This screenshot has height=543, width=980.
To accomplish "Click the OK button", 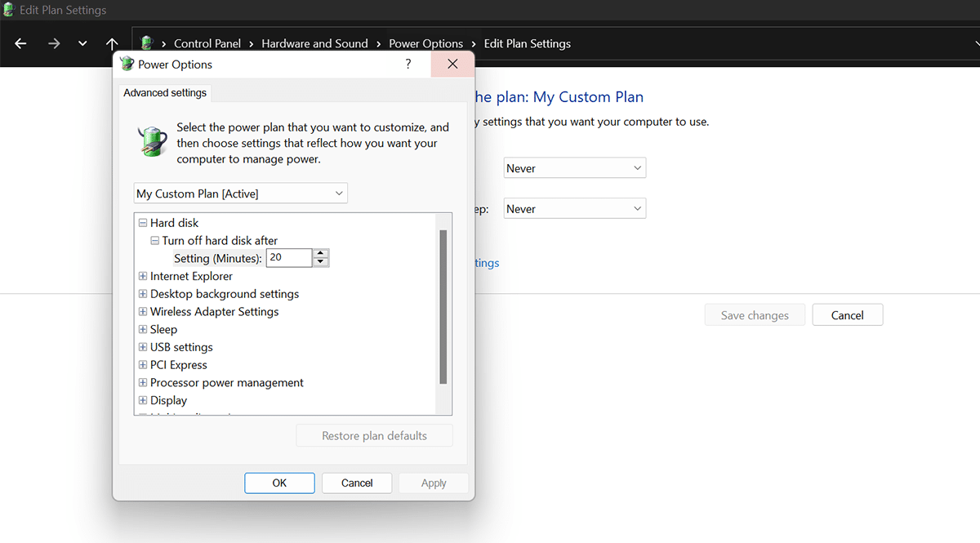I will pos(279,483).
